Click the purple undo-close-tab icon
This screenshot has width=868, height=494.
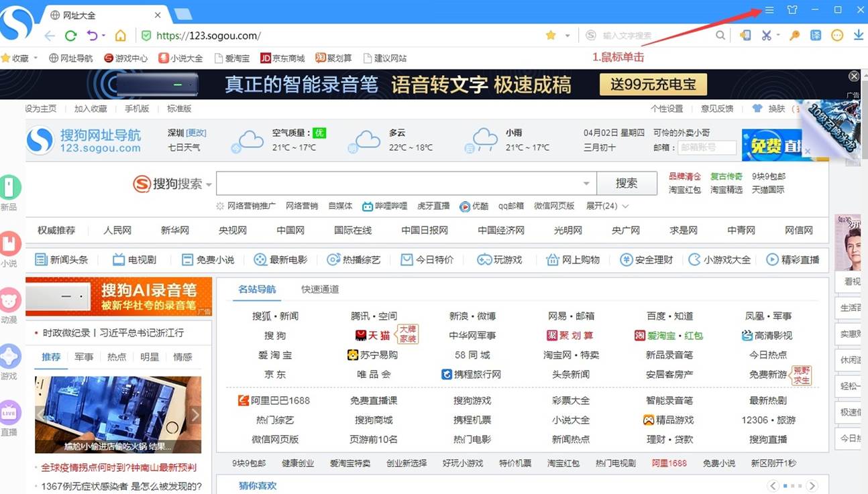coord(92,36)
